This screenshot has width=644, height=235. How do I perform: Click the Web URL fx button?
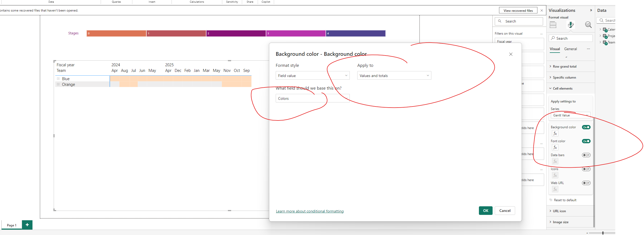point(555,189)
